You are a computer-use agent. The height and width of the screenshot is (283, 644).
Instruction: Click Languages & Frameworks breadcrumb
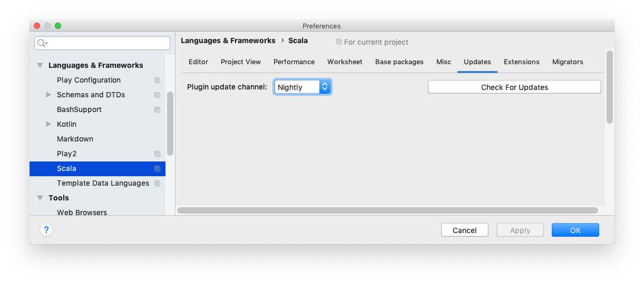pyautogui.click(x=228, y=41)
